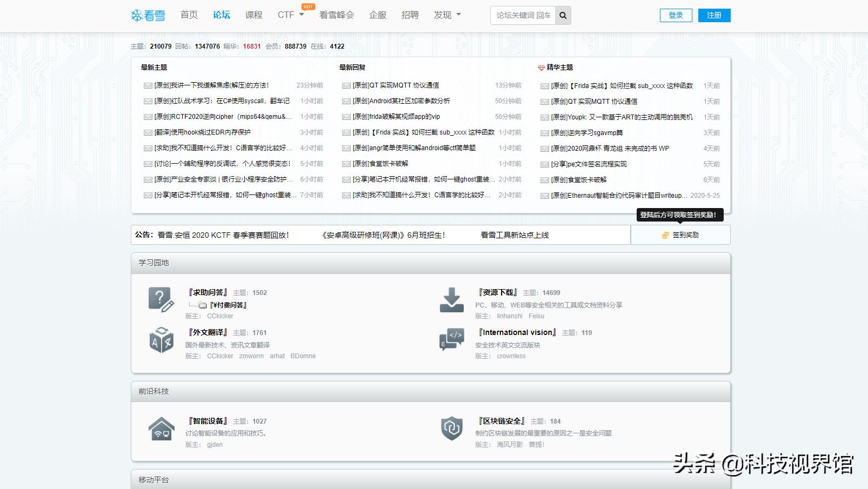The image size is (868, 489).
Task: Click moderator link CCkicker under 外文翻译
Action: [219, 356]
